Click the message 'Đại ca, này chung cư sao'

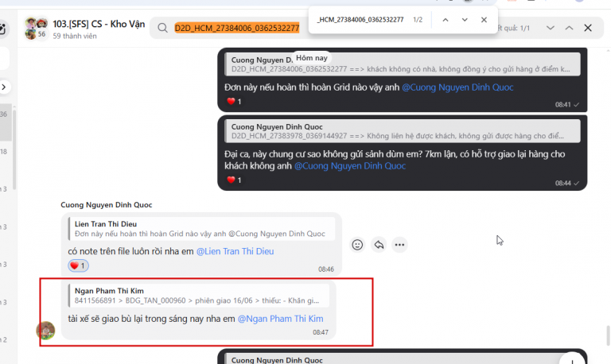(x=395, y=160)
